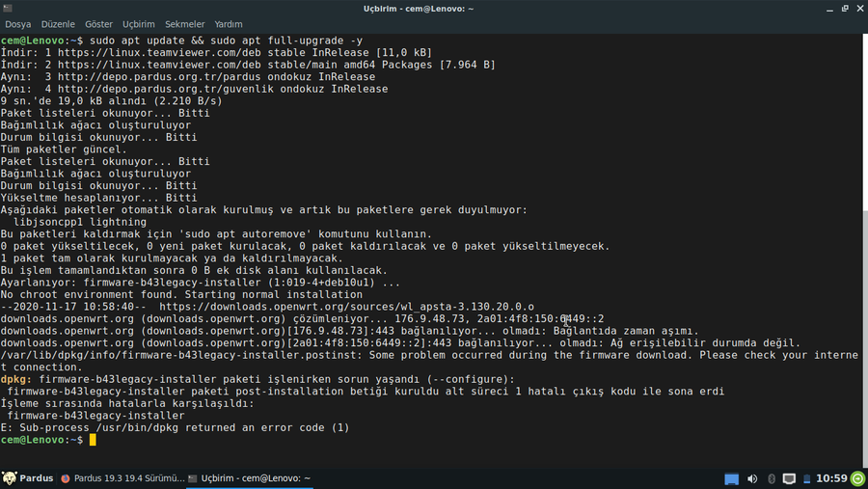Click the window title 'Uçbirim - cem@Lenovo: ~'

pos(419,9)
